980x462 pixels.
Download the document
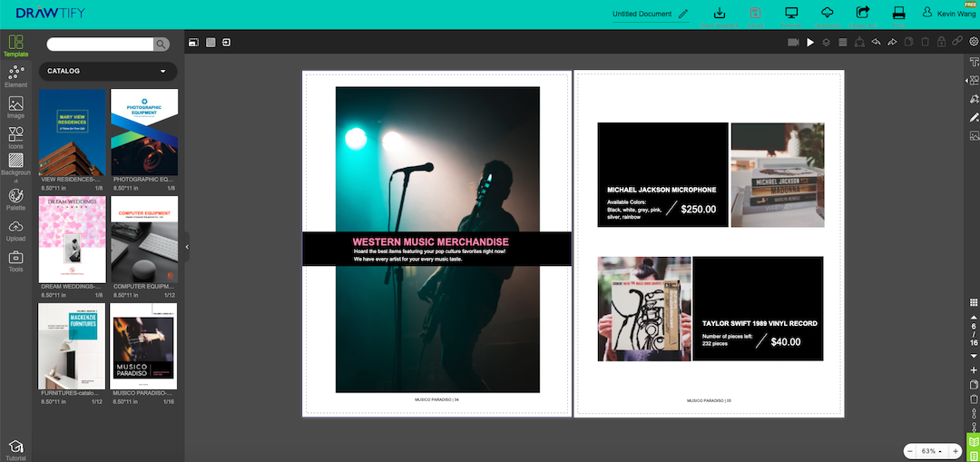827,16
